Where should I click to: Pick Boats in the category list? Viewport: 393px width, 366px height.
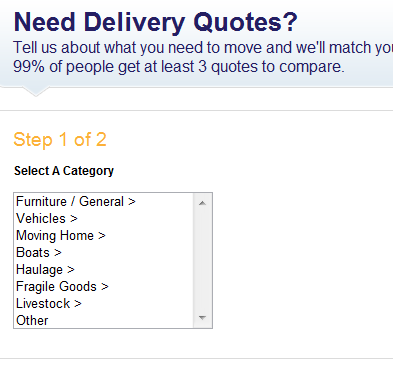pos(104,253)
